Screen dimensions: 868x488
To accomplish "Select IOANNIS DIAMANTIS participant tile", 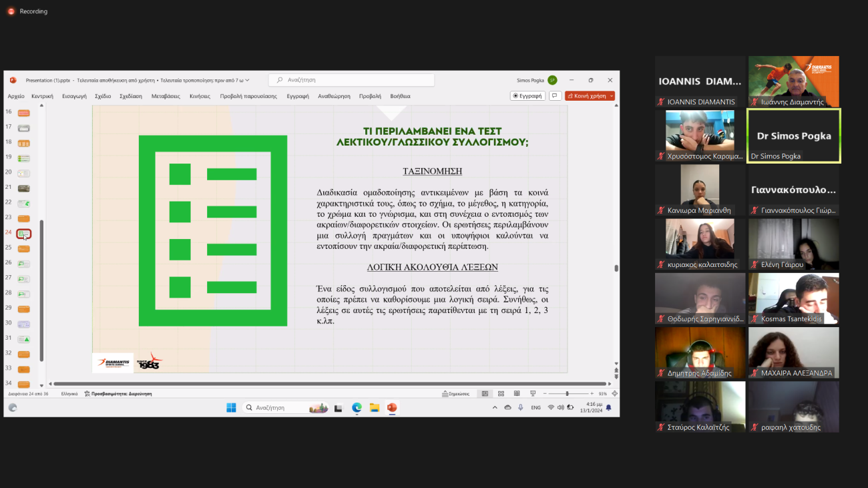I will 700,81.
